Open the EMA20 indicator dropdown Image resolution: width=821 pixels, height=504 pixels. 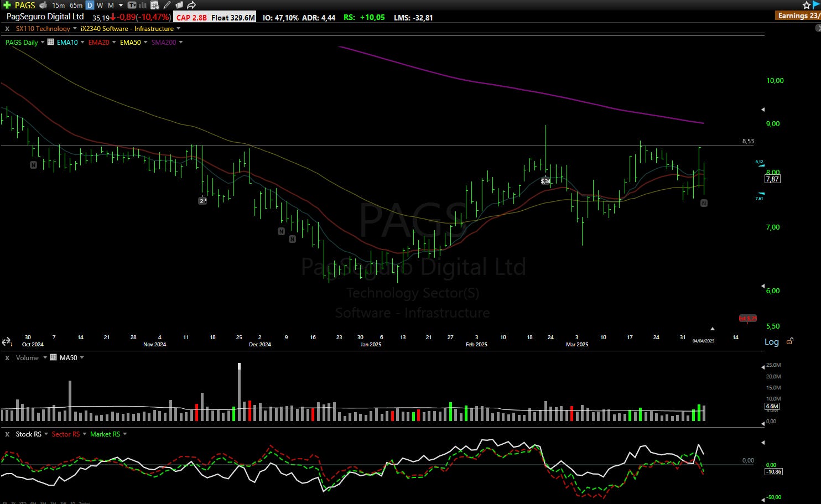[114, 42]
